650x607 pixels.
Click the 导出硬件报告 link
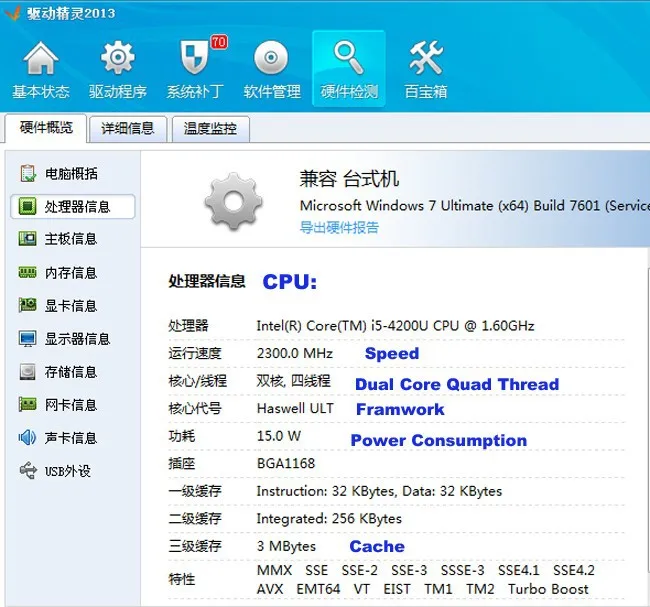[339, 228]
